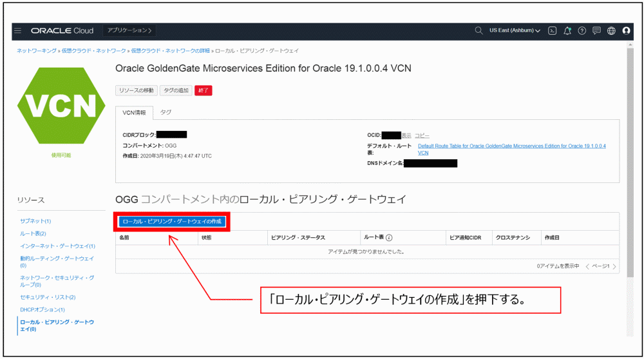Screen dimensions: 644x359
Task: Click the ページ1 pagination label
Action: click(601, 266)
